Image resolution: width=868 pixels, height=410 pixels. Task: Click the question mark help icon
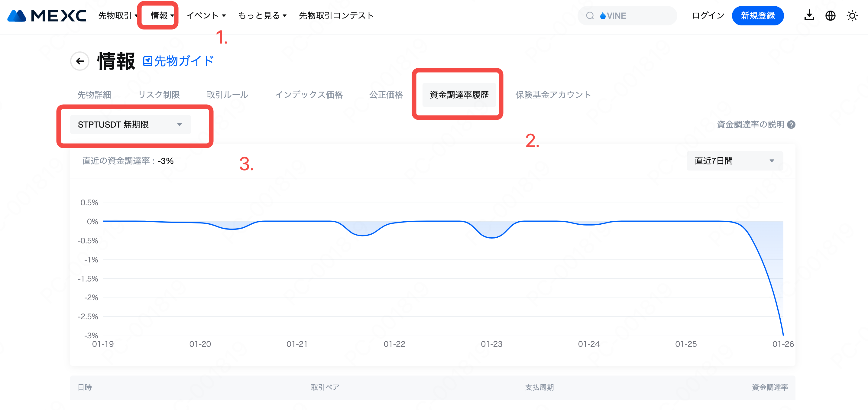(x=791, y=125)
